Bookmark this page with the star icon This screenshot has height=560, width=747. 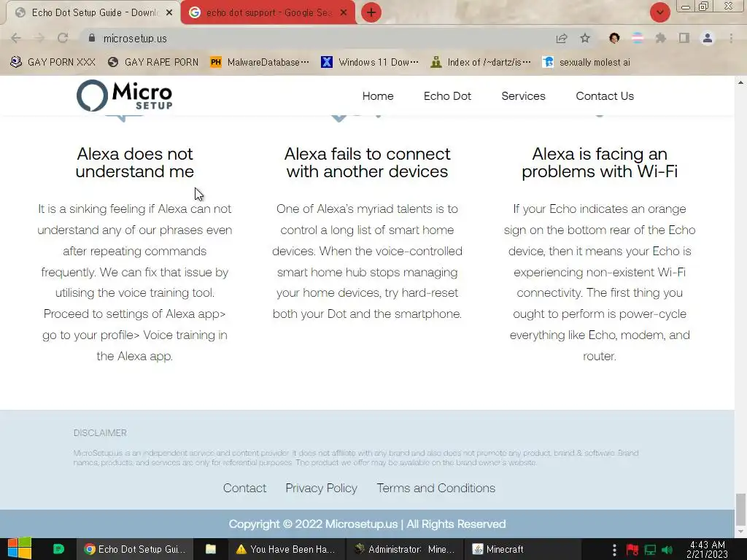585,38
